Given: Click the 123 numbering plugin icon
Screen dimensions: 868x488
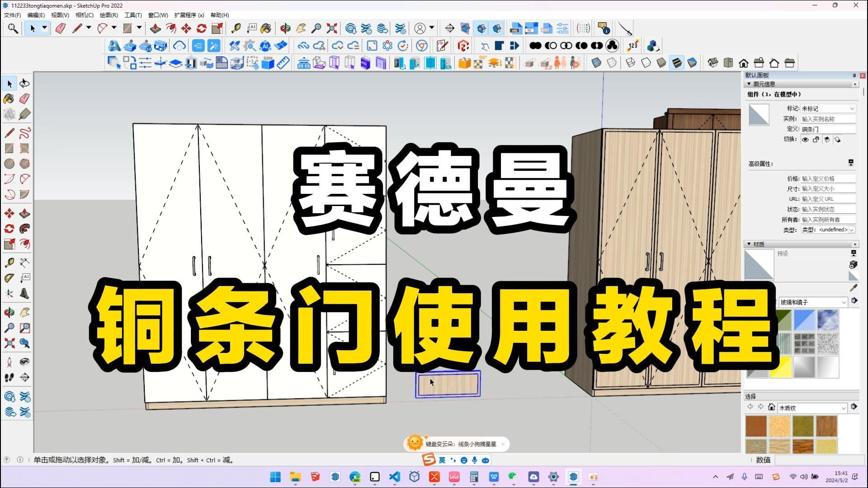Looking at the screenshot, I should 632,46.
